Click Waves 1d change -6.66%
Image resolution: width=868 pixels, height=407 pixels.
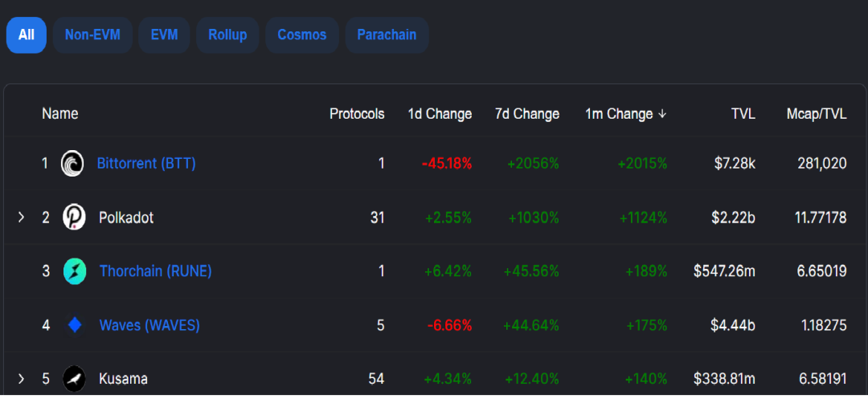[449, 325]
